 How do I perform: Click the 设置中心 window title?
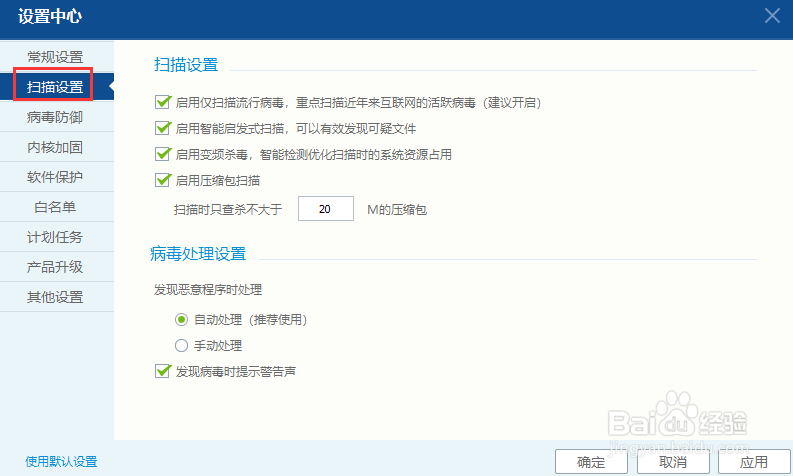(50, 16)
